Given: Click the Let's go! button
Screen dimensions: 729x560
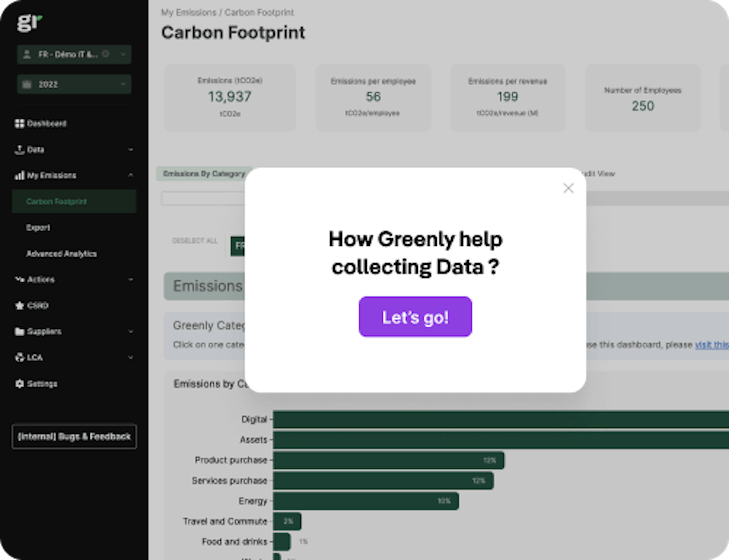Looking at the screenshot, I should 415,317.
